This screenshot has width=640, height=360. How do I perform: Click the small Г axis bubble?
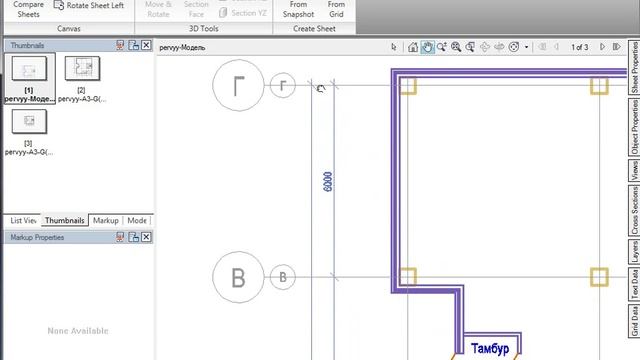click(x=283, y=85)
